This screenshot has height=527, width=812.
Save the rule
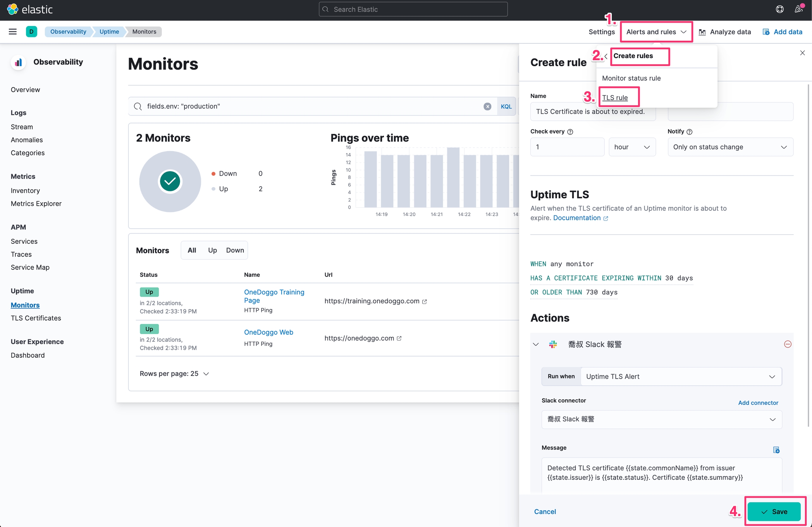(x=774, y=512)
